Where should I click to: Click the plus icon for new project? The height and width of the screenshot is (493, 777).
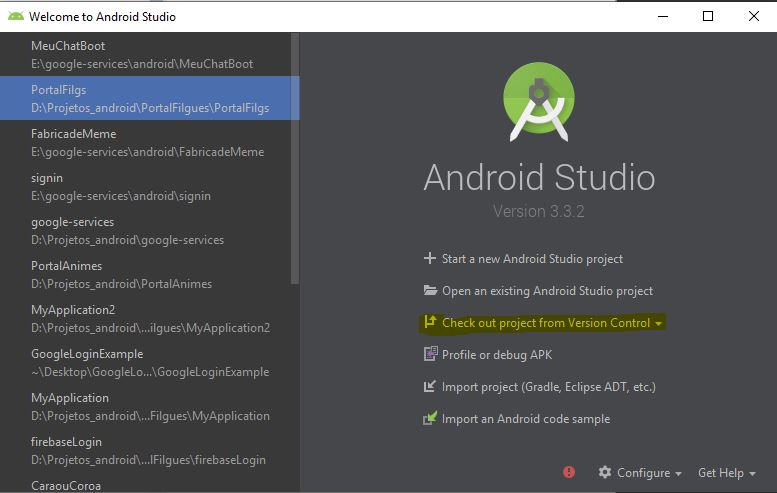[430, 258]
